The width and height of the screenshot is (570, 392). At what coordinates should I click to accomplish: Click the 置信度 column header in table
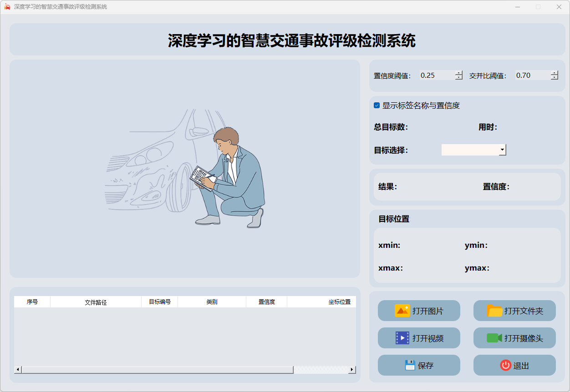coord(266,302)
